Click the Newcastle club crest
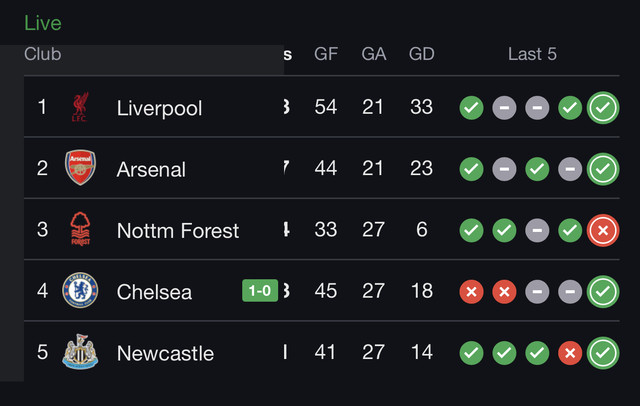640x406 pixels. [x=80, y=352]
